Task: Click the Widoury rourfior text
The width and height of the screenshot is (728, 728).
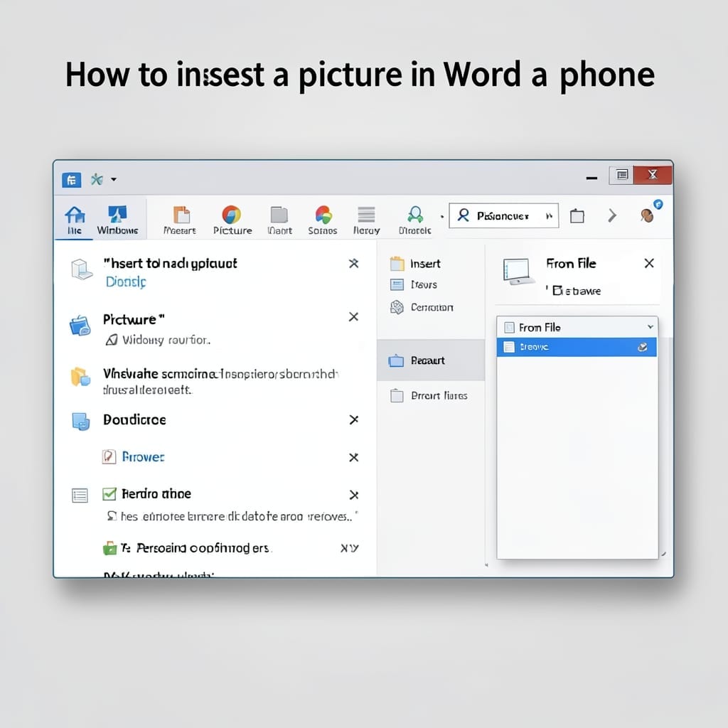Action: point(166,341)
